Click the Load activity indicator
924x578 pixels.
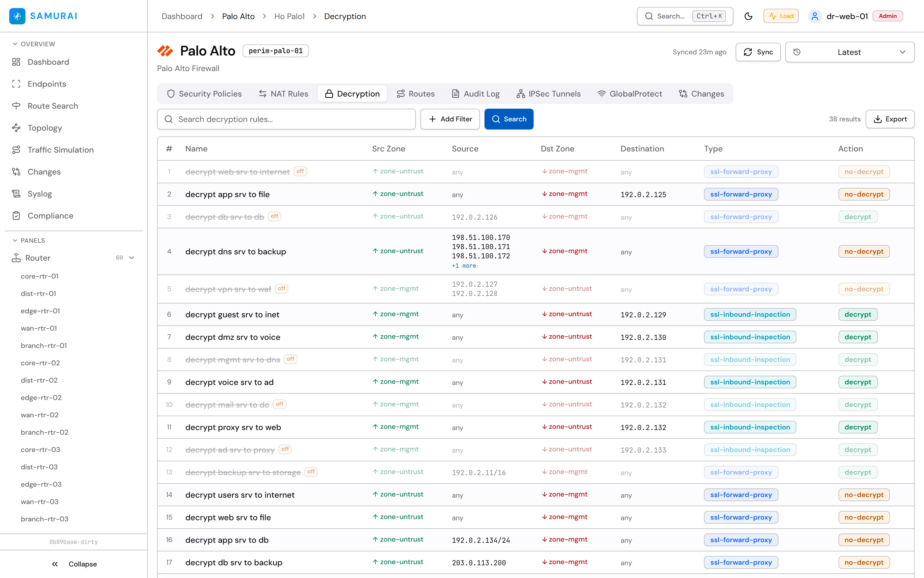pyautogui.click(x=781, y=16)
